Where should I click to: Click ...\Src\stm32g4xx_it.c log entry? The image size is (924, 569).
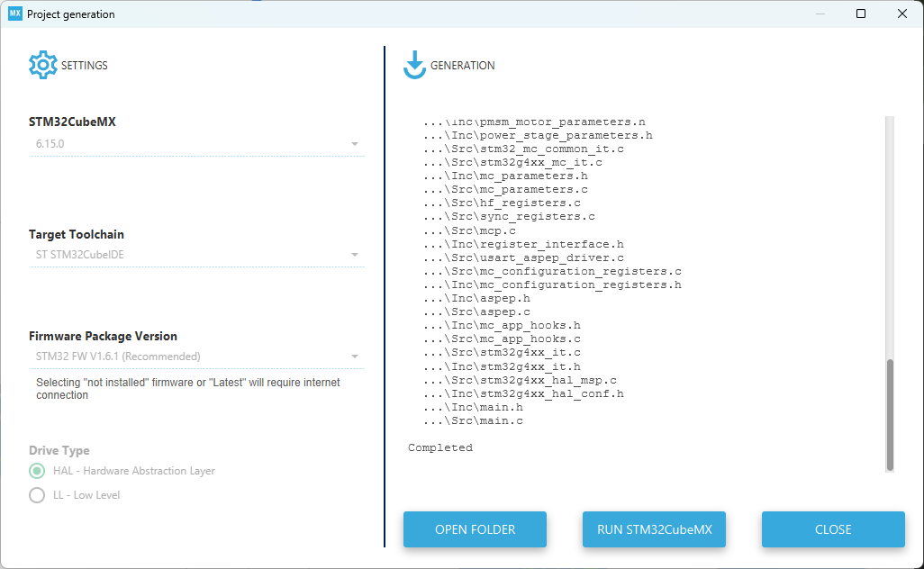coord(502,352)
